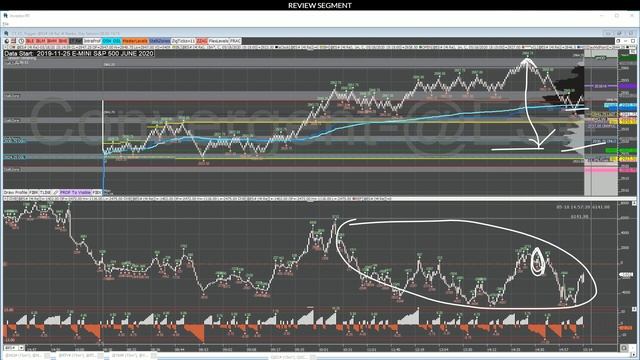This screenshot has width=640, height=360.
Task: Toggle the red BLM study button
Action: coord(40,41)
